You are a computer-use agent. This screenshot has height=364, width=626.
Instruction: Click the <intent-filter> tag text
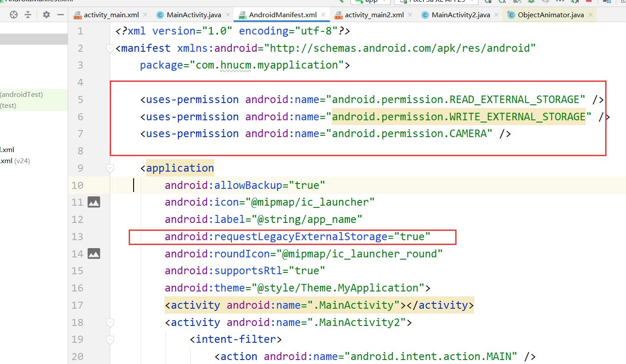click(236, 339)
